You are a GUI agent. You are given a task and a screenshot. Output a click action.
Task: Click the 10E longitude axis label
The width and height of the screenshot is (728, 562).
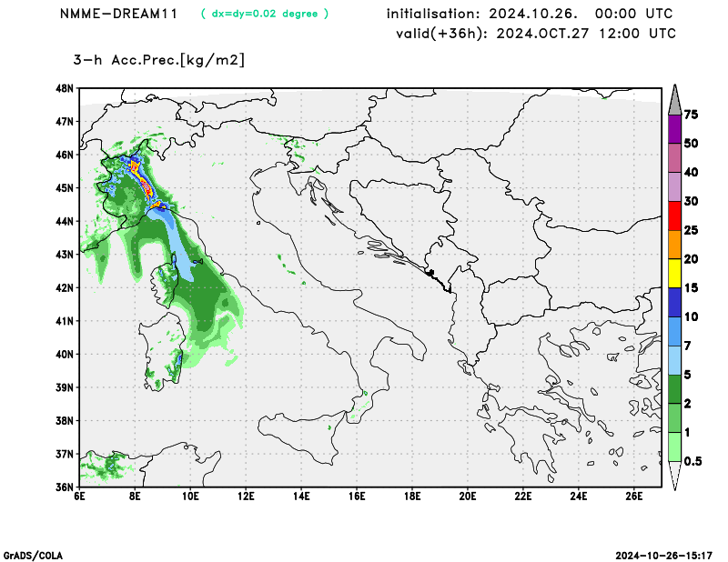click(190, 497)
